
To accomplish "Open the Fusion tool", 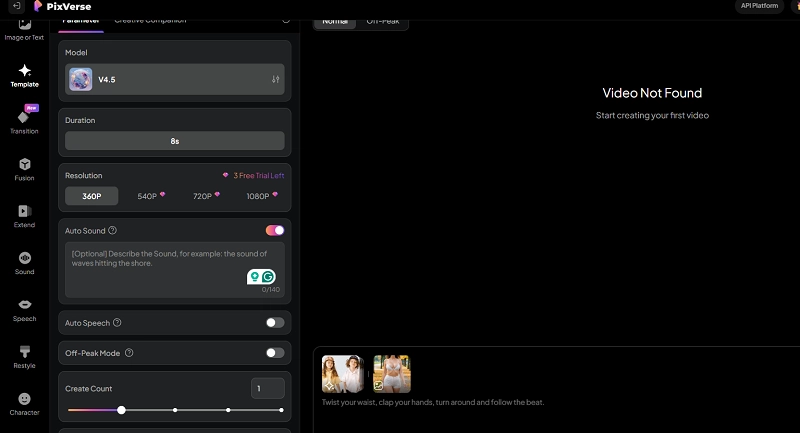I will click(x=24, y=169).
